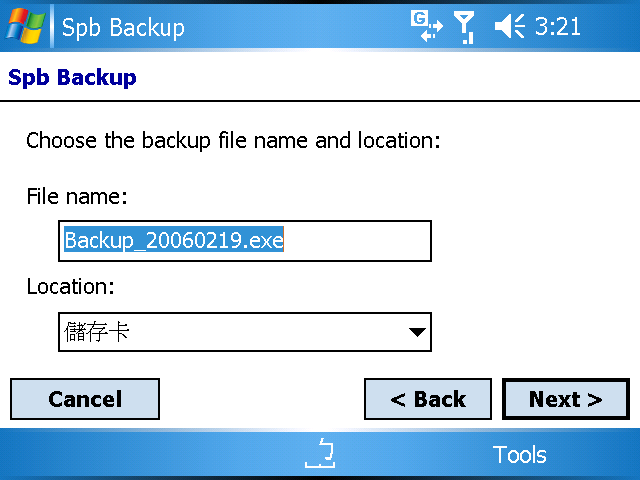
Task: Expand the Location dropdown arrow
Action: point(417,332)
